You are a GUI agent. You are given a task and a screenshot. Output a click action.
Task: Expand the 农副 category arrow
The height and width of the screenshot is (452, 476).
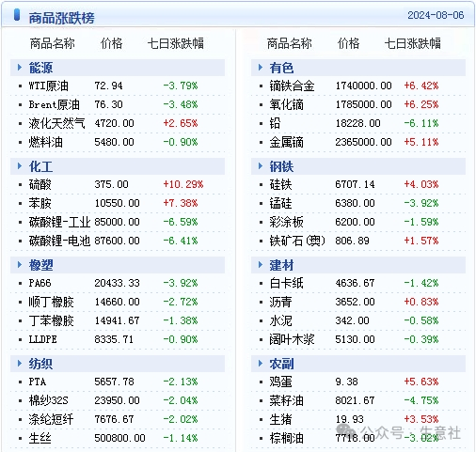pos(261,364)
